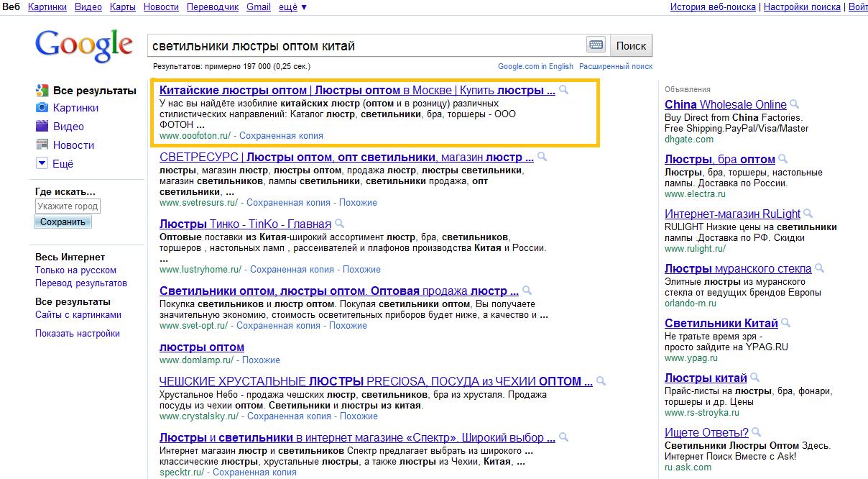Screen dimensions: 868x479
Task: Open Сохраненная копия for oofoton.ru result
Action: pos(281,135)
